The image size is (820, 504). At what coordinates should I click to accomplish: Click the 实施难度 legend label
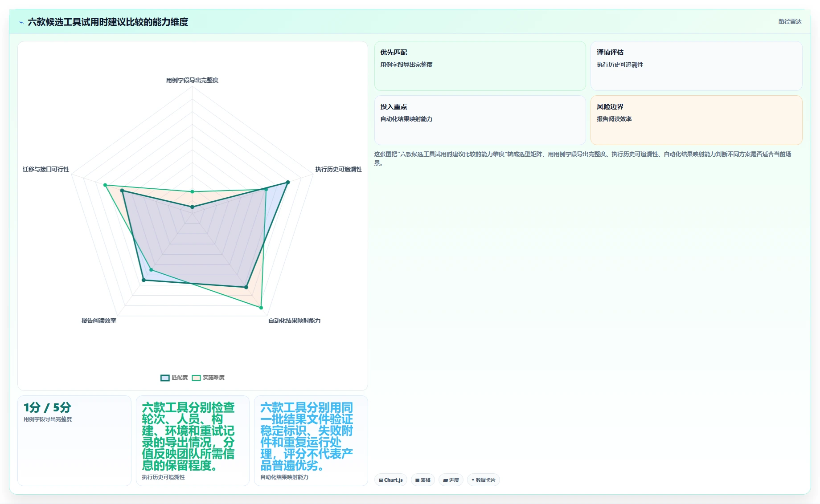tap(213, 378)
